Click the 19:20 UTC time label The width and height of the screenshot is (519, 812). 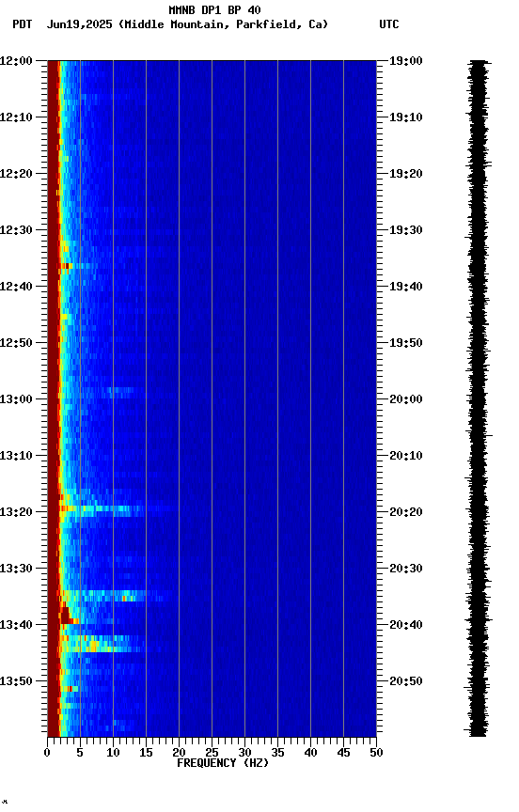click(x=406, y=174)
